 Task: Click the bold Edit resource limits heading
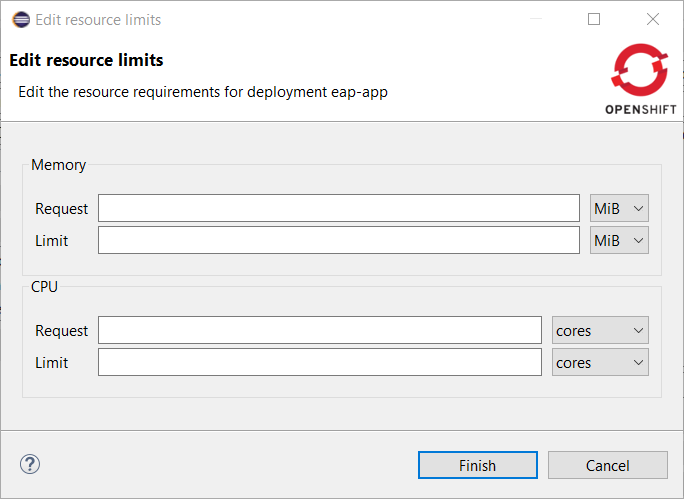[x=86, y=60]
